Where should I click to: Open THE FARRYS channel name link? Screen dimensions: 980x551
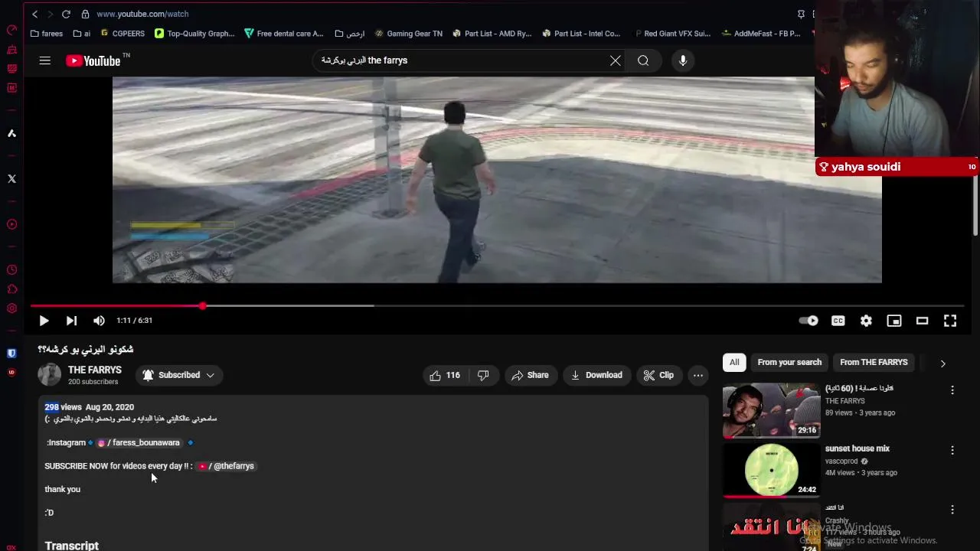(x=95, y=370)
